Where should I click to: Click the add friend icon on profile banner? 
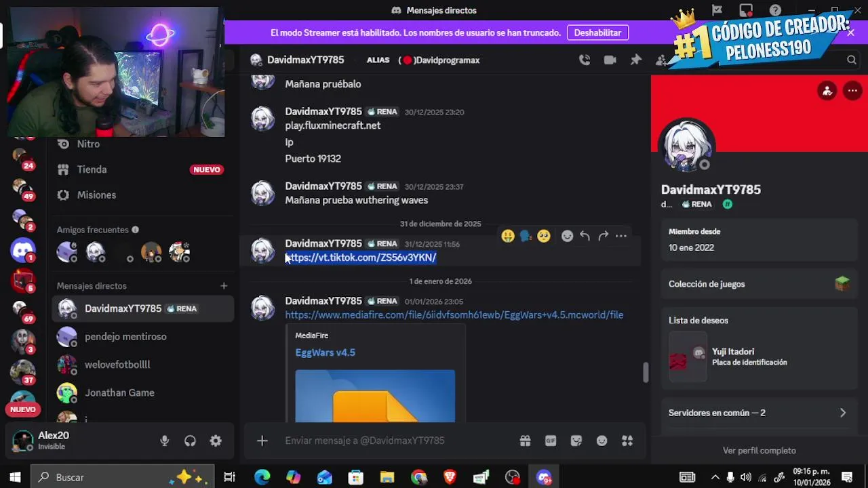coord(827,91)
